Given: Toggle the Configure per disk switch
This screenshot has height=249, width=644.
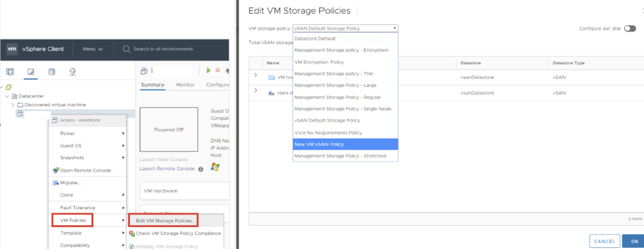Looking at the screenshot, I should coord(630,29).
